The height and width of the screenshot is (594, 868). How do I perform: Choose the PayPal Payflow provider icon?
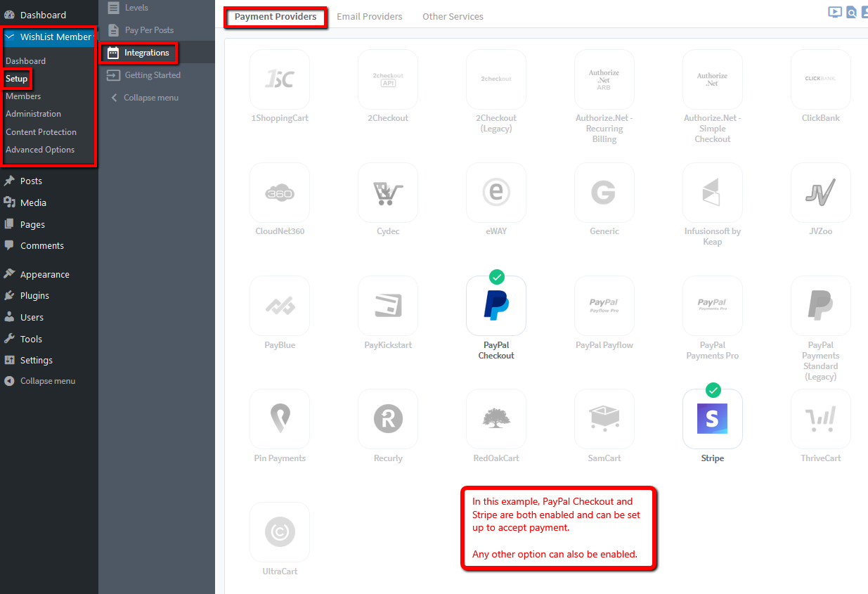[x=604, y=306]
